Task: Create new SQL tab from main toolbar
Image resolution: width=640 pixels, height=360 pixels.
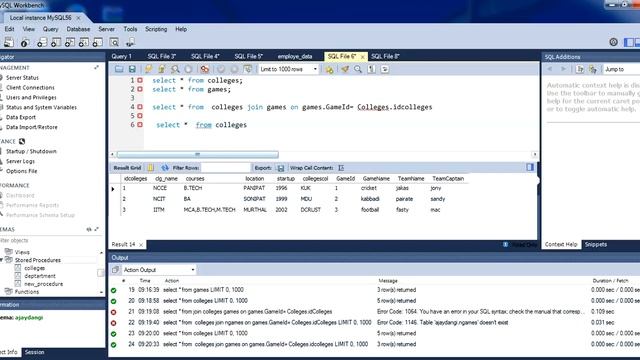Action: [x=9, y=42]
